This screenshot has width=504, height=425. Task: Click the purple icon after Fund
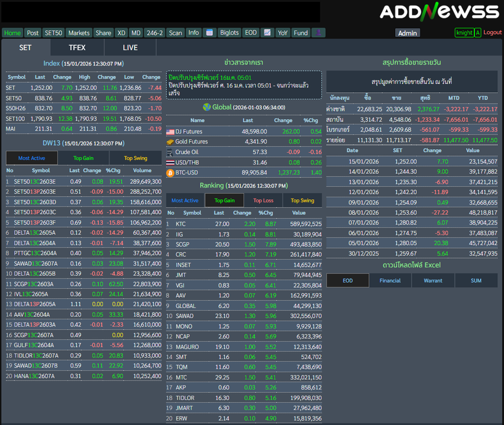point(318,33)
